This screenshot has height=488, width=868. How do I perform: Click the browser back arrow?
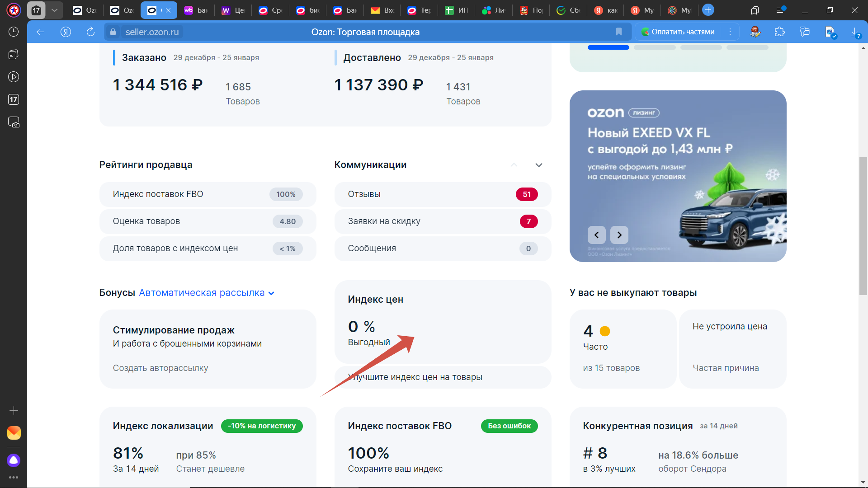(40, 32)
